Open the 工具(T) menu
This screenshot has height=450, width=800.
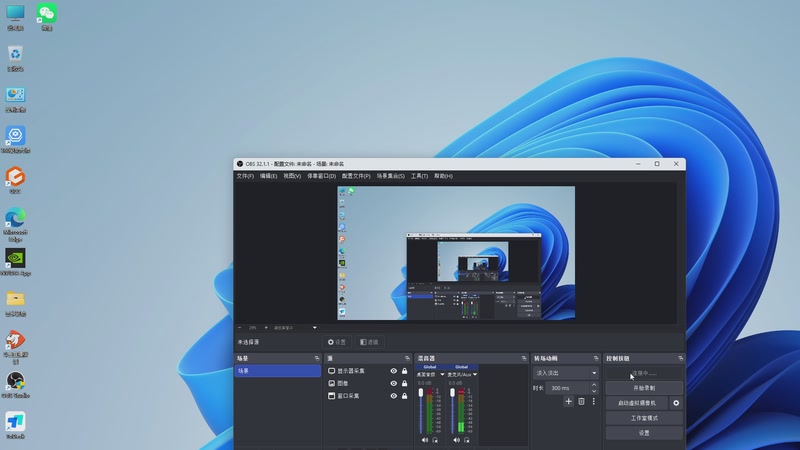coord(419,176)
